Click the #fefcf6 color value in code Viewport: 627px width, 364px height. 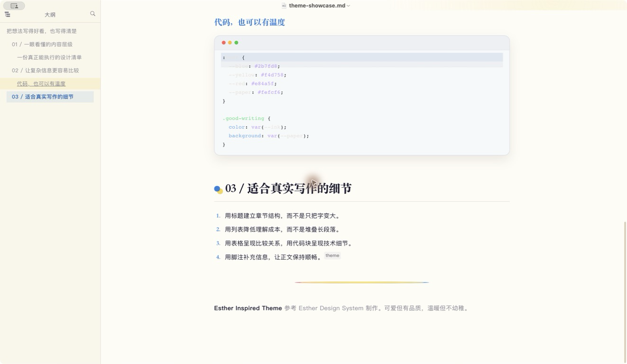[269, 92]
